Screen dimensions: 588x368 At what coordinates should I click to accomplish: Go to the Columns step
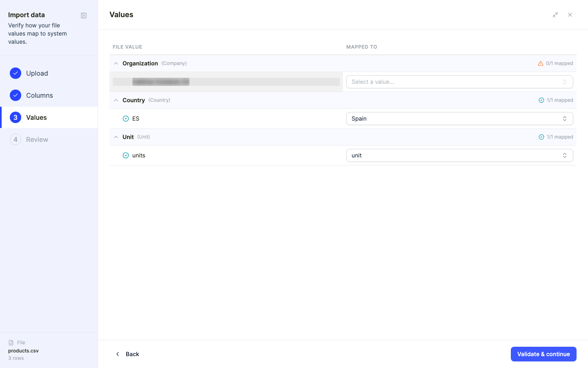coord(49,95)
